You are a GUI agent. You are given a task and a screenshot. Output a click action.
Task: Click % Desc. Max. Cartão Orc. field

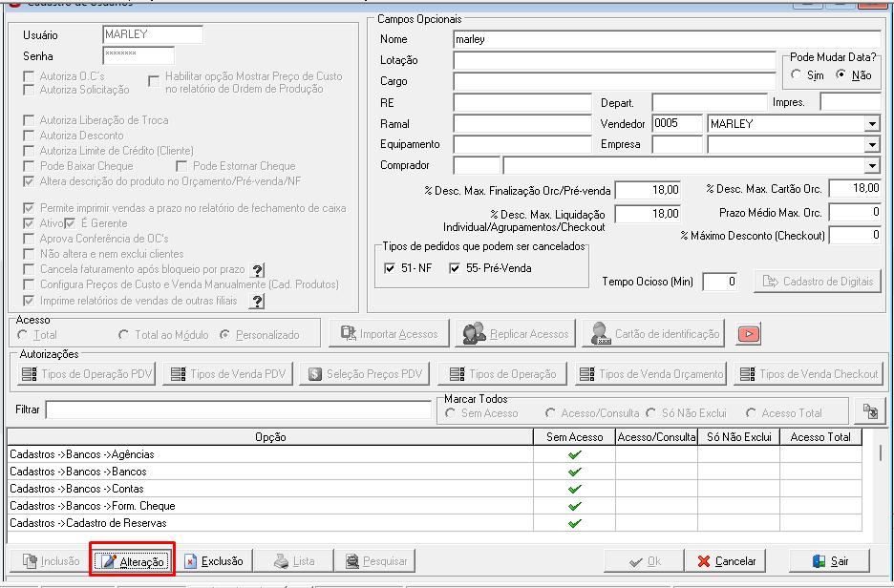pyautogui.click(x=855, y=189)
